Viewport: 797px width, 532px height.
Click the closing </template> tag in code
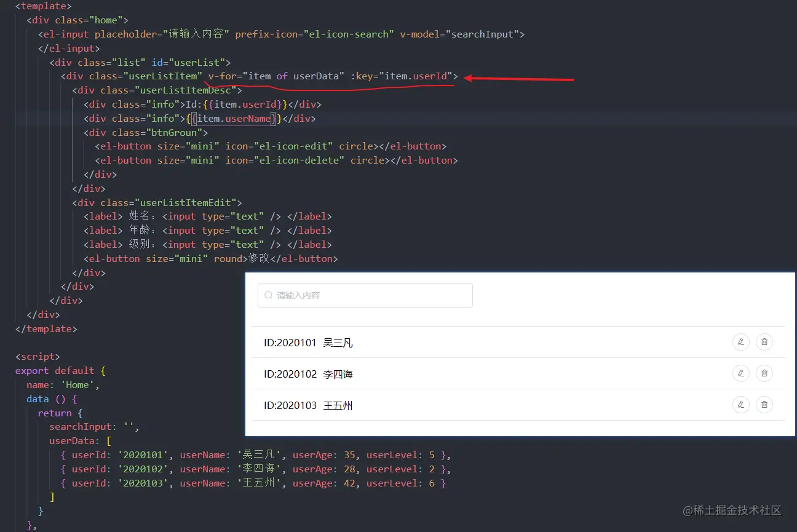click(46, 328)
